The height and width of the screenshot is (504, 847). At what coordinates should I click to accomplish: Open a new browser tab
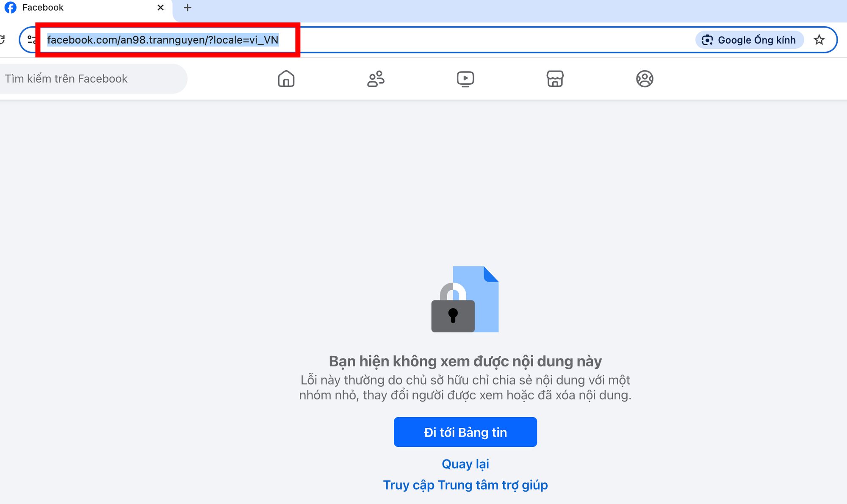click(x=188, y=8)
